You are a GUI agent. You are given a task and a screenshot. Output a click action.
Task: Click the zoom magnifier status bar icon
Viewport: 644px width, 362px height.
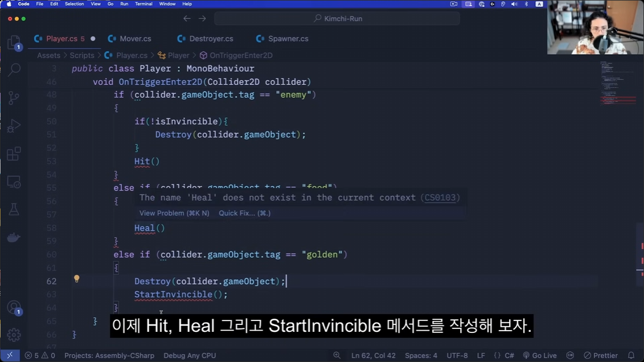pos(337,355)
